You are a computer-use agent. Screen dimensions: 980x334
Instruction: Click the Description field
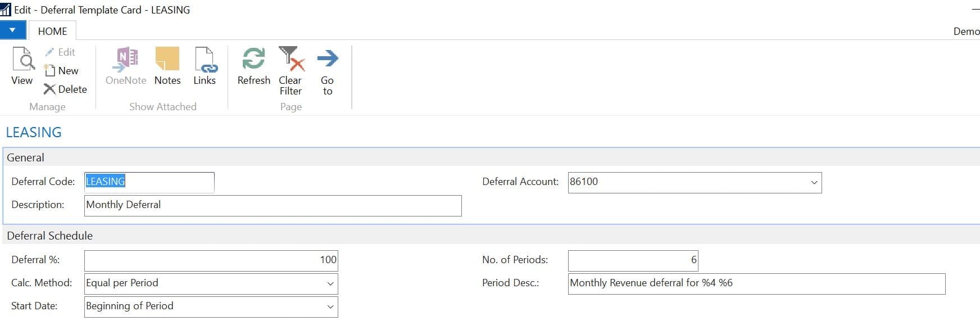tap(273, 205)
